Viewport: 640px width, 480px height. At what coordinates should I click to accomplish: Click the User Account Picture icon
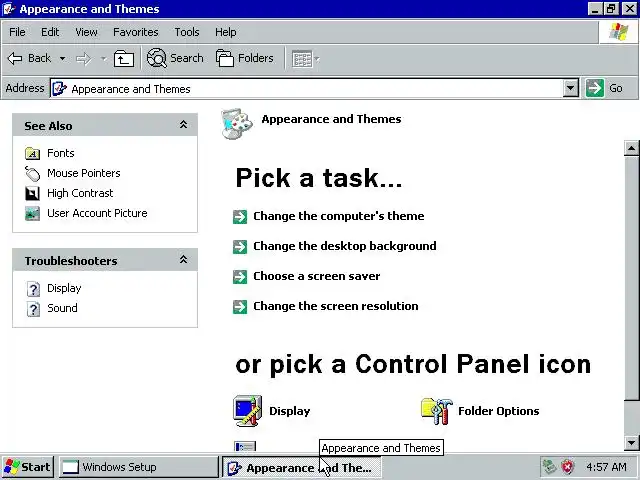[x=32, y=213]
